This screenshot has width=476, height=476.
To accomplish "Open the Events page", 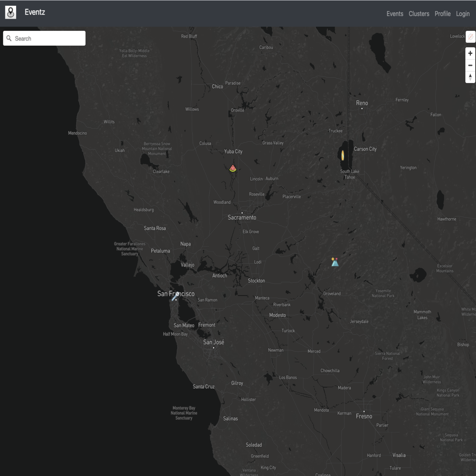I will pyautogui.click(x=395, y=14).
